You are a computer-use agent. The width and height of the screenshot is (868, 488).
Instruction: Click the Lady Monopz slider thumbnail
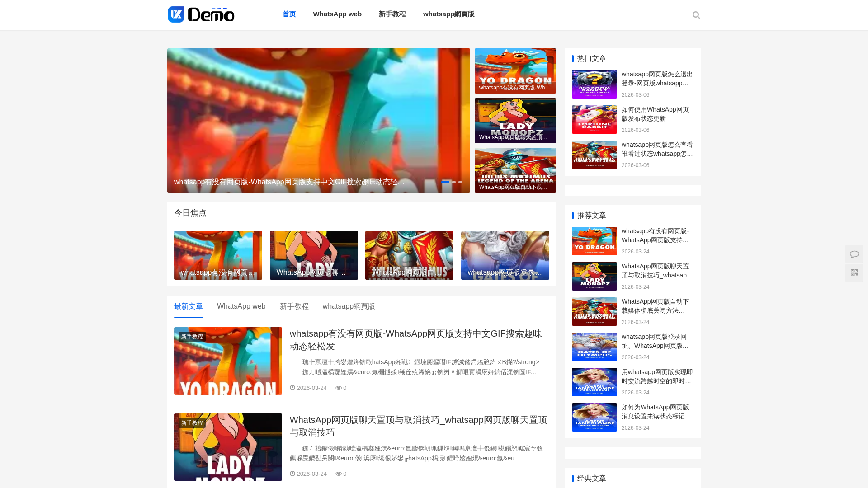click(x=515, y=121)
